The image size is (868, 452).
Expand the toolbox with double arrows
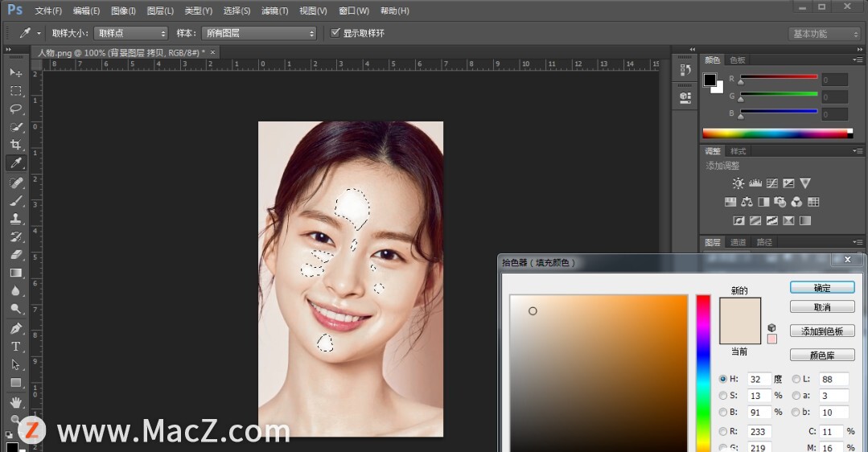8,50
